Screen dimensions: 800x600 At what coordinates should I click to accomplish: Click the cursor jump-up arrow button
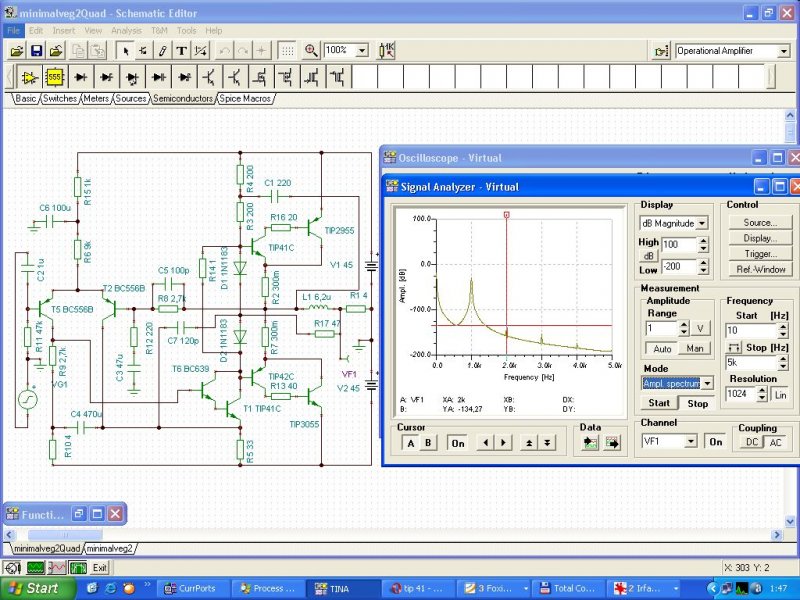[x=529, y=443]
